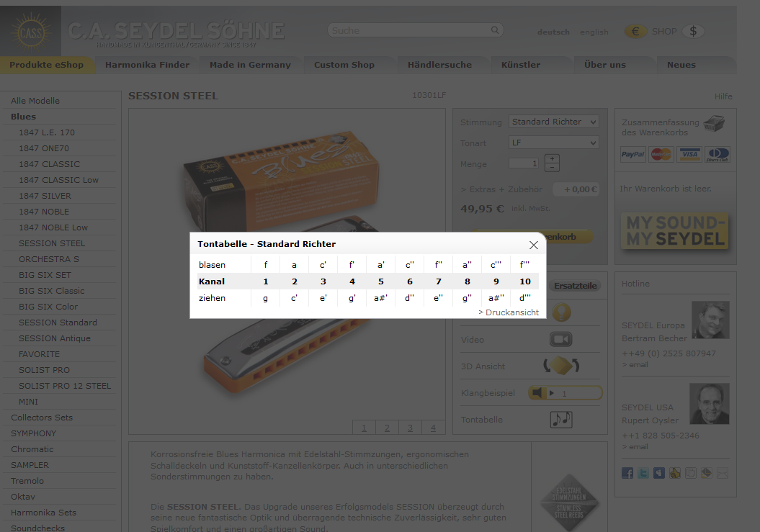Viewport: 760px width, 532px height.
Task: Show product image 1
Action: click(x=364, y=428)
